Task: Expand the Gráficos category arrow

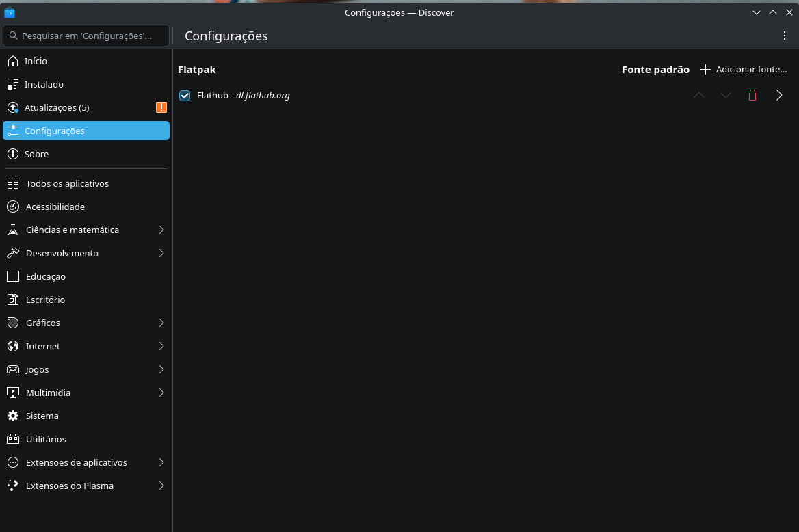Action: click(161, 323)
